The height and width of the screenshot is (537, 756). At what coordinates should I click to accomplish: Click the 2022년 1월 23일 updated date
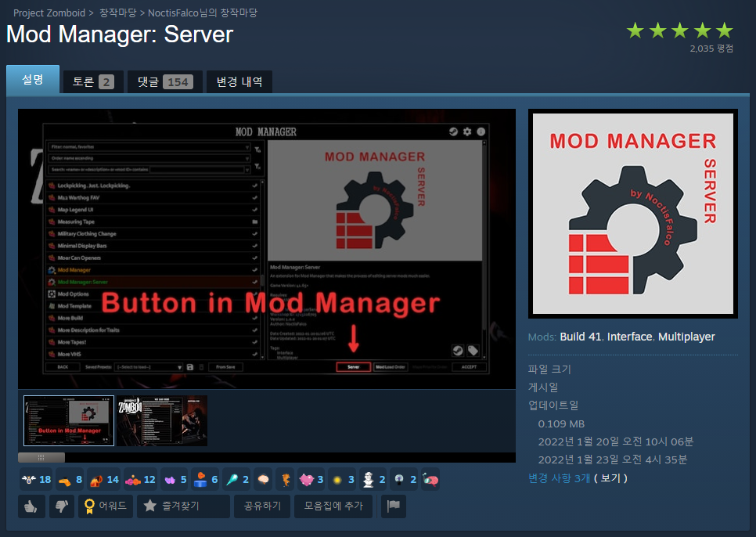613,460
